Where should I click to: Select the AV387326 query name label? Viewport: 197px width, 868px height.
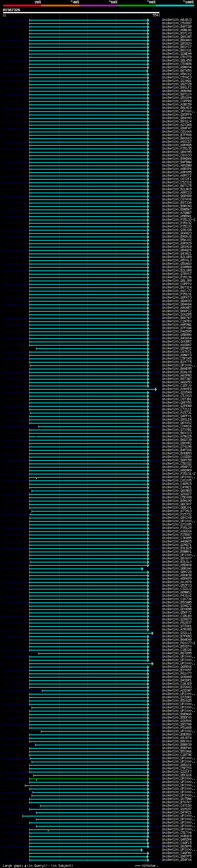pos(11,10)
